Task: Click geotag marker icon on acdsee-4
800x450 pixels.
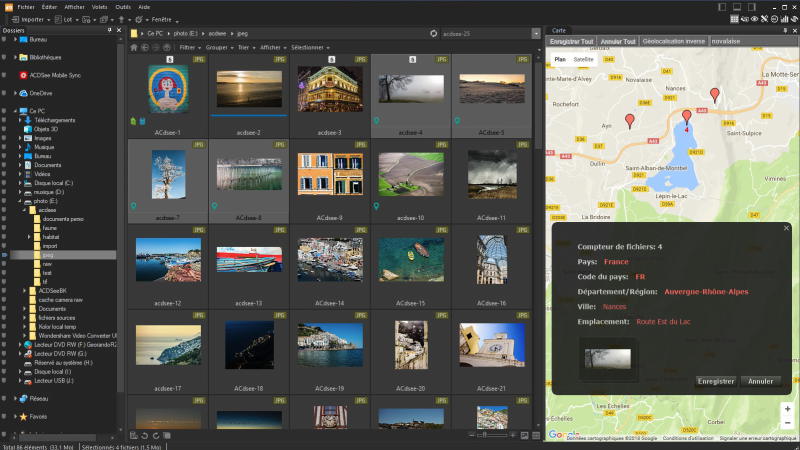Action: (x=377, y=121)
